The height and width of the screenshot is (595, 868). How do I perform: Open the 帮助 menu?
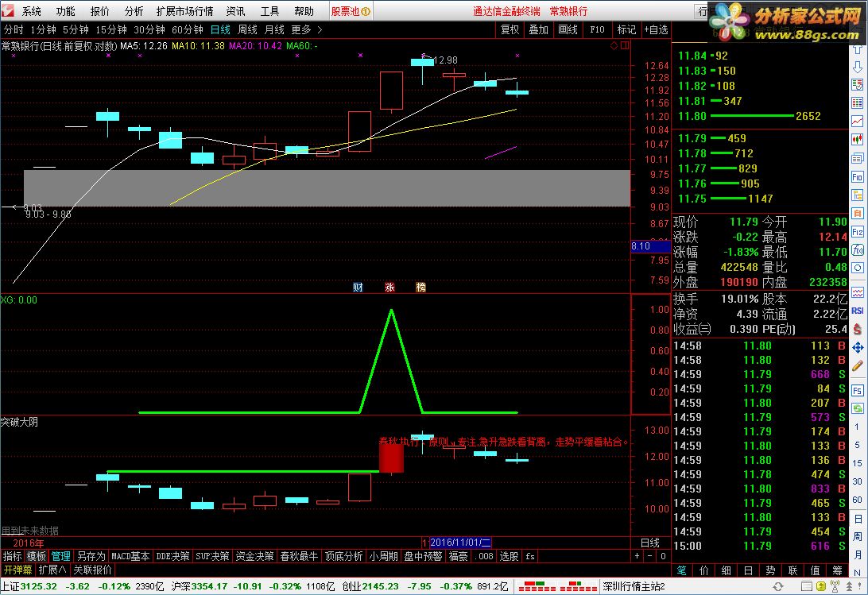click(x=304, y=11)
